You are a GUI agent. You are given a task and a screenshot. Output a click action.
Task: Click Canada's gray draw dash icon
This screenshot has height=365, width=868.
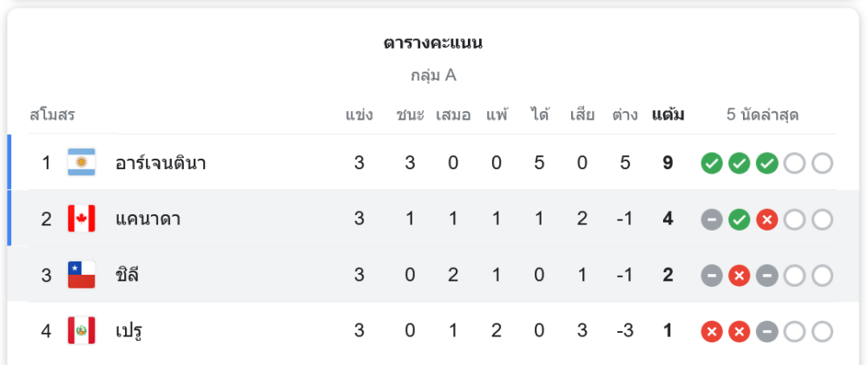click(712, 219)
